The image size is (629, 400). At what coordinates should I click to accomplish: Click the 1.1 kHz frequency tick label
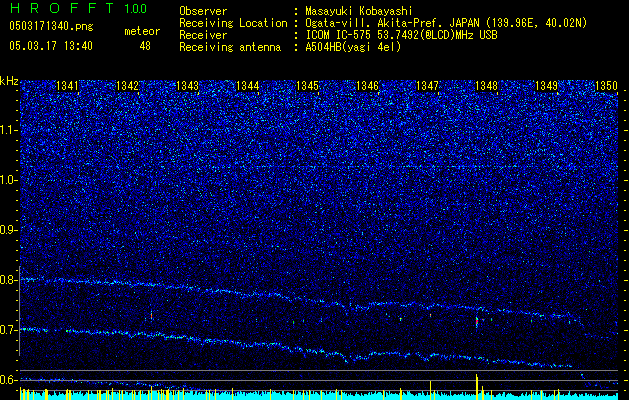coord(9,131)
